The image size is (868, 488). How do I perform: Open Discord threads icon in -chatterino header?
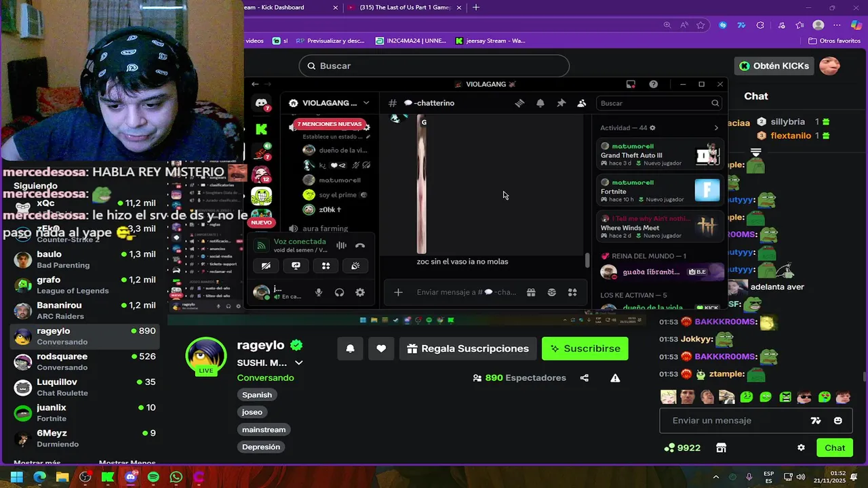click(x=519, y=103)
